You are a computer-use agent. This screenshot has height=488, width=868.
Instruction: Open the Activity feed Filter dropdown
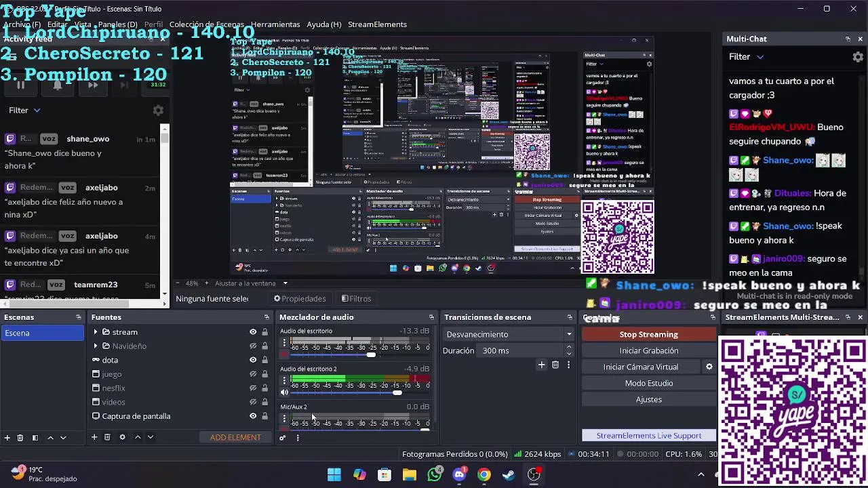[x=24, y=110]
